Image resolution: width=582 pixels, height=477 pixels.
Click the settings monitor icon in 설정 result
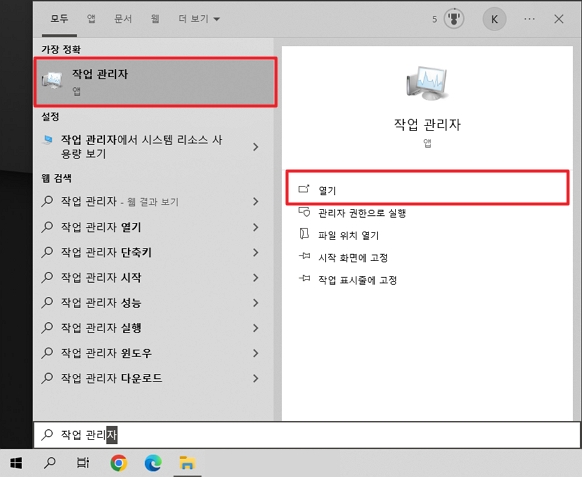pyautogui.click(x=47, y=140)
